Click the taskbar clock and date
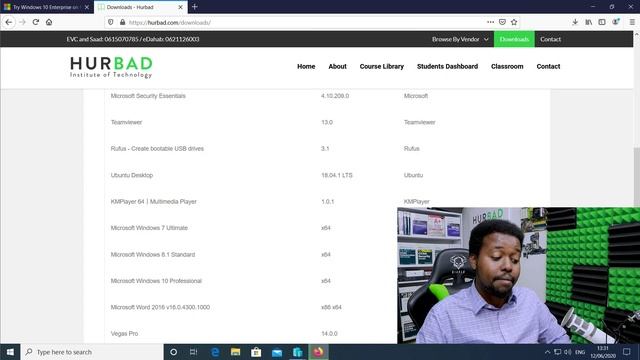This screenshot has height=360, width=640. pyautogui.click(x=603, y=352)
